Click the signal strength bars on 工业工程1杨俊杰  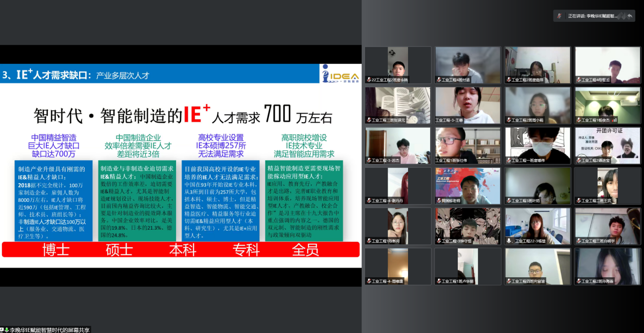pyautogui.click(x=615, y=121)
